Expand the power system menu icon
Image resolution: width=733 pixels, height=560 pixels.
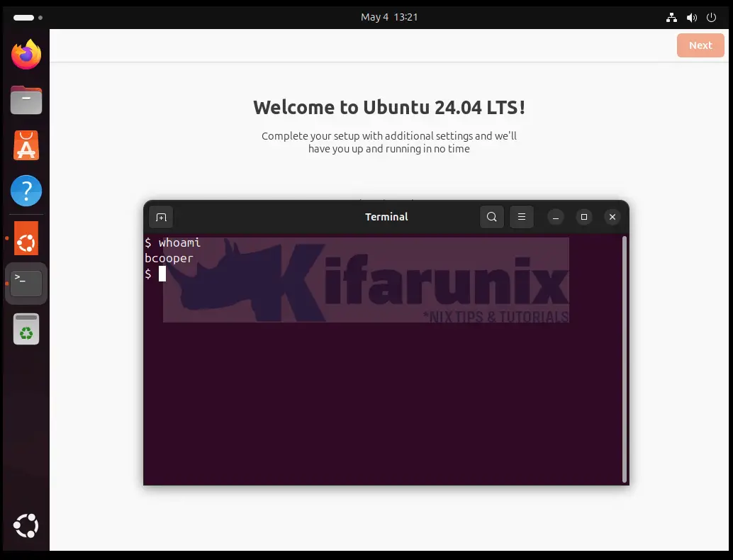(x=712, y=17)
